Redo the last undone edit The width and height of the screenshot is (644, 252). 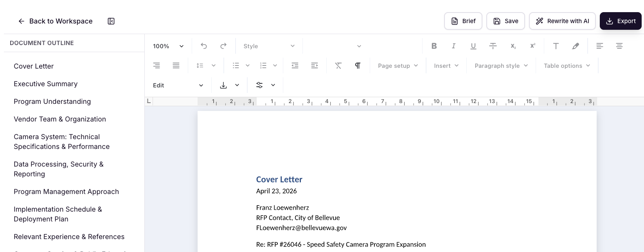pos(223,46)
